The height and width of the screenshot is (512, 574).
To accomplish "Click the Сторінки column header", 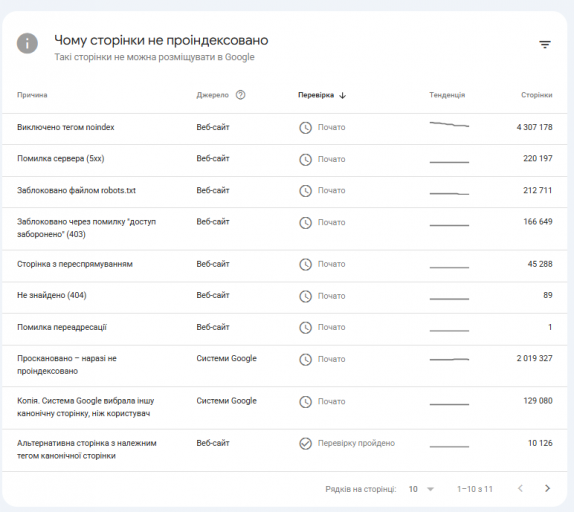I will [537, 95].
